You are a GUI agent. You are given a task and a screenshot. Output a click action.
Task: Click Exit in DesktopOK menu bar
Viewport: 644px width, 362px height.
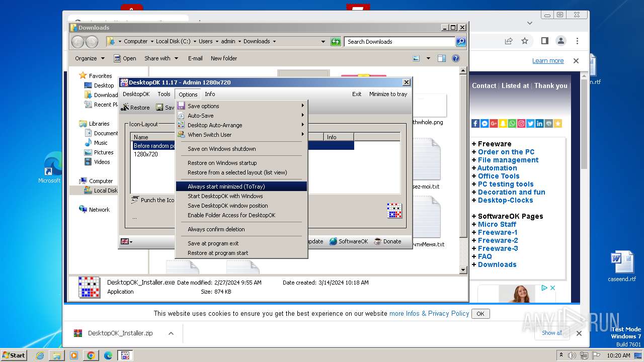(x=357, y=94)
